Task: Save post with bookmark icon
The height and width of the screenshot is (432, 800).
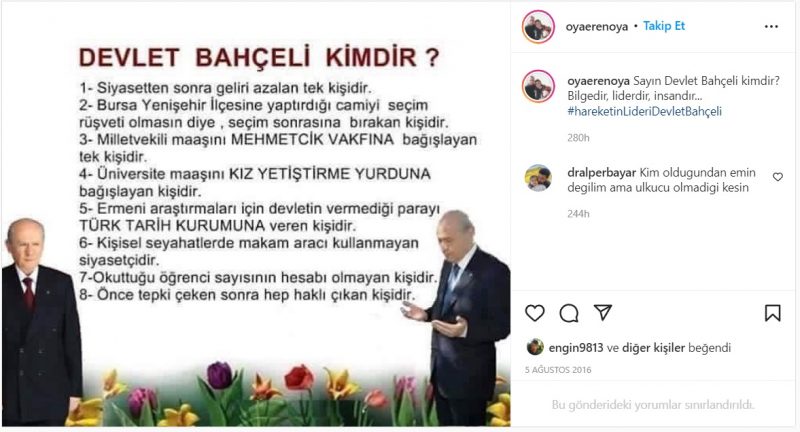Action: point(772,313)
